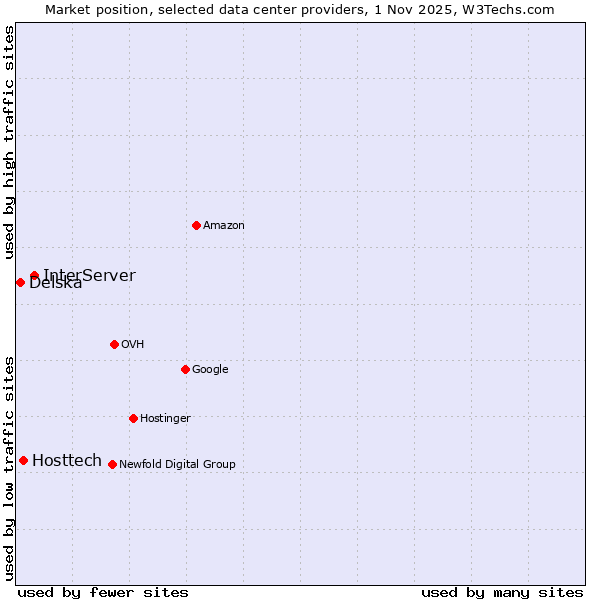The height and width of the screenshot is (600, 600).
Task: Select the Hostinger red diamond marker
Action: (x=133, y=418)
